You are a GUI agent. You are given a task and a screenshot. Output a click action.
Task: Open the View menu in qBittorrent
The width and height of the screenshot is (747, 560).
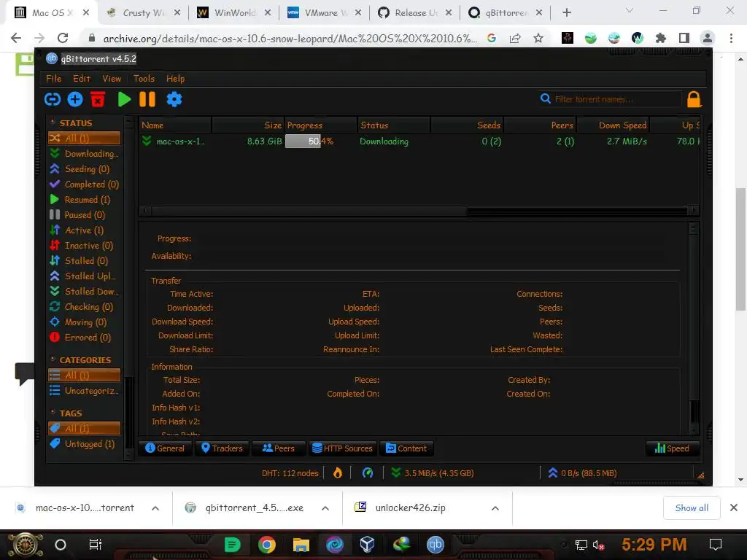tap(112, 79)
